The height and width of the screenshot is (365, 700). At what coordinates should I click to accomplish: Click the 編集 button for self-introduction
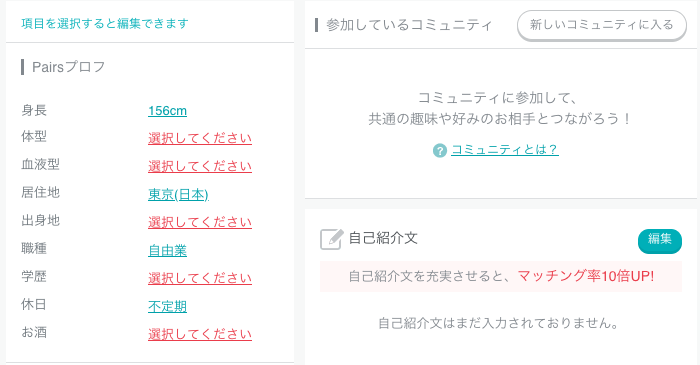[x=660, y=241]
